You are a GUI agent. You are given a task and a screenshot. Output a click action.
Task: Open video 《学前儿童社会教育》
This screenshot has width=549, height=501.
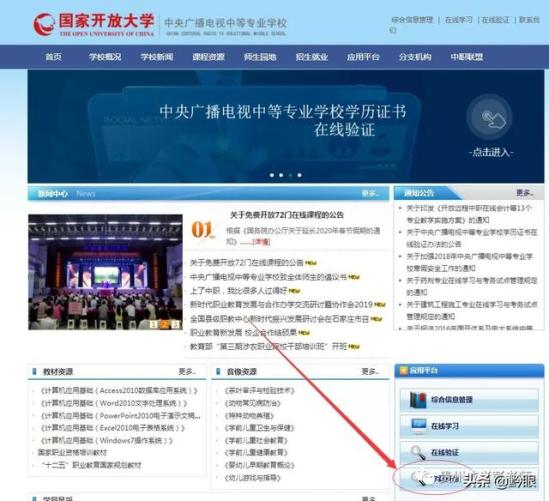tap(256, 441)
